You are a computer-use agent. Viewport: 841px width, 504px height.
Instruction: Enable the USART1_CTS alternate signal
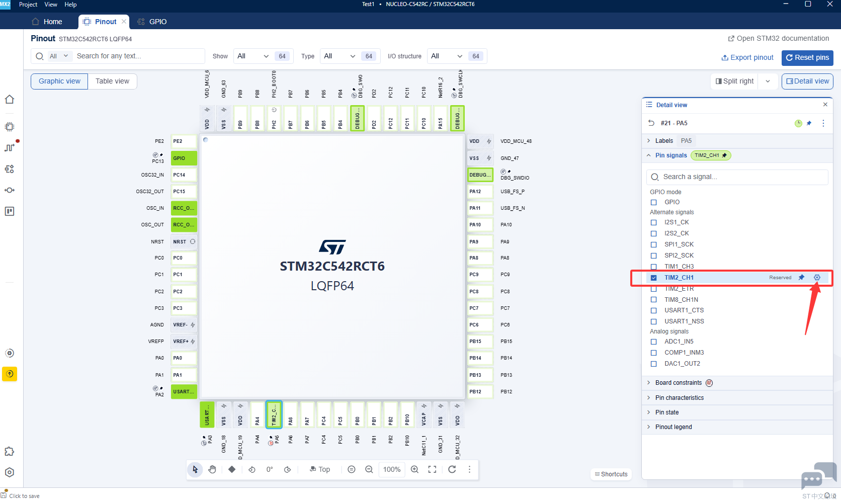654,310
